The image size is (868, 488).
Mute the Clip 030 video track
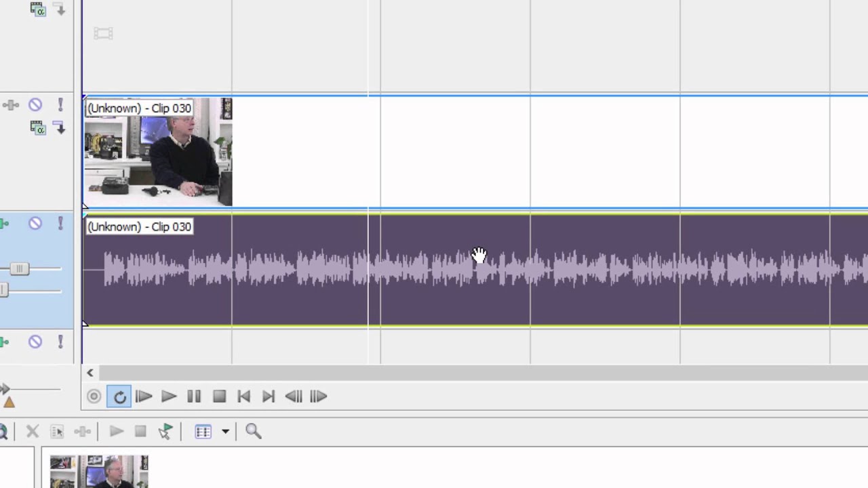click(35, 105)
